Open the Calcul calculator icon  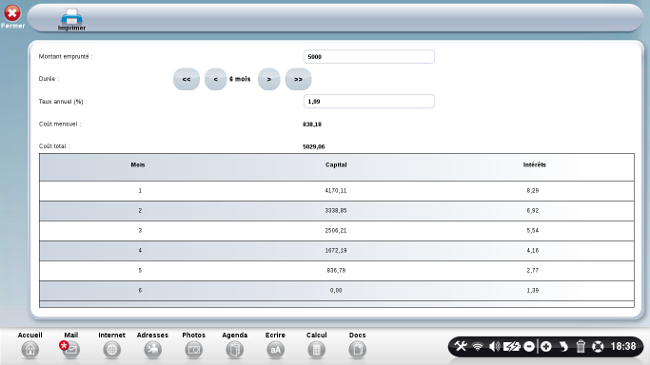pyautogui.click(x=316, y=350)
